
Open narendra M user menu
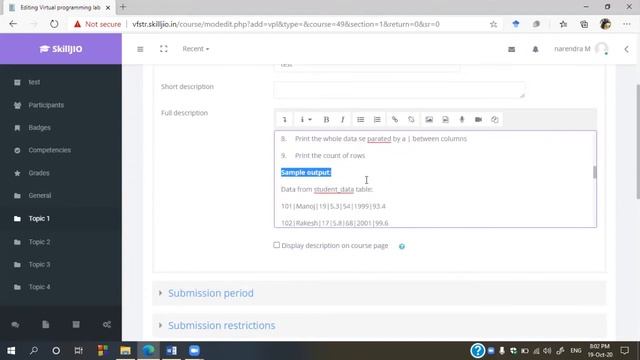581,49
